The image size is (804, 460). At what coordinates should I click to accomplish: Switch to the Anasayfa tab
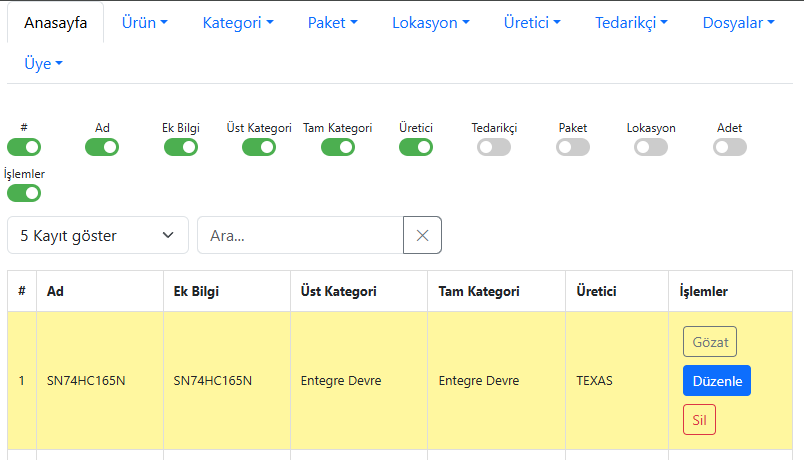[55, 22]
